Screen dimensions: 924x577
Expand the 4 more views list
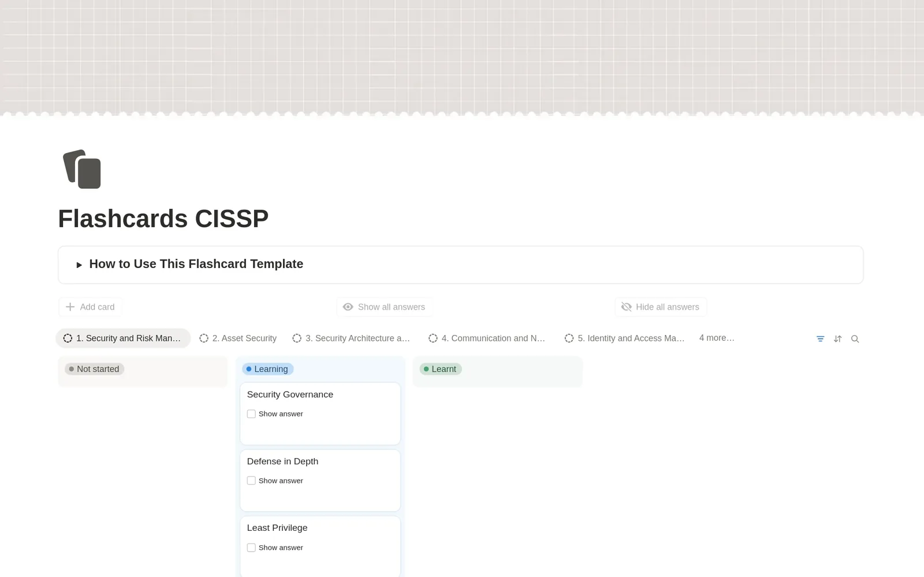click(x=717, y=338)
